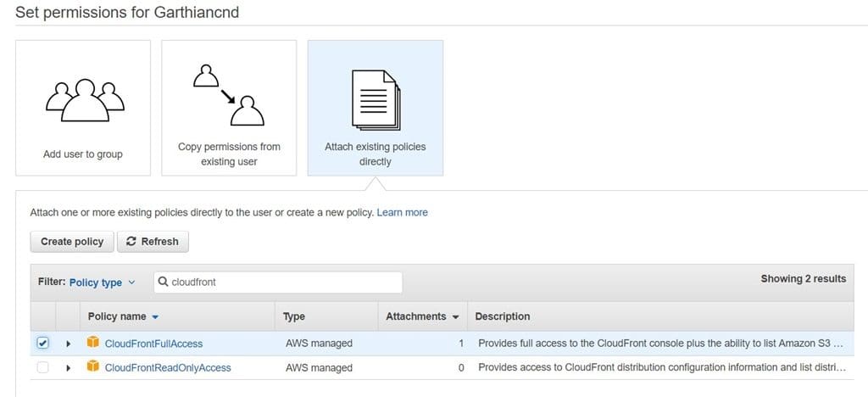Image resolution: width=868 pixels, height=397 pixels.
Task: Click AWS managed in the CloudFrontFullAccess row
Action: 319,344
